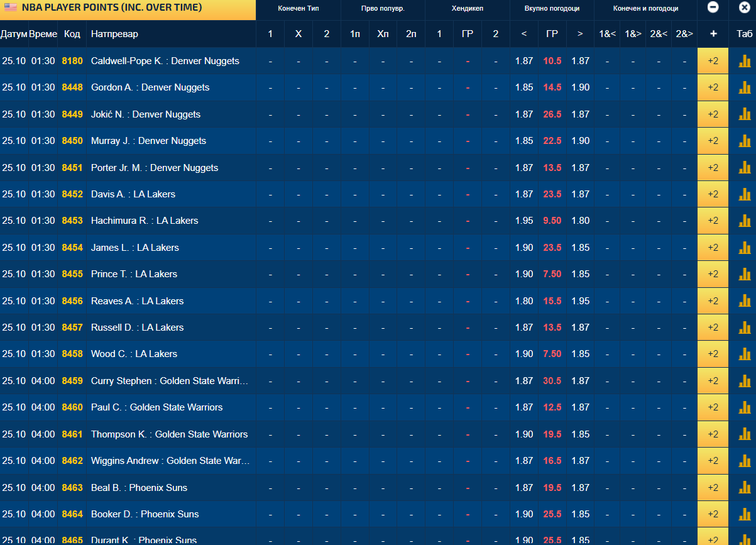The width and height of the screenshot is (756, 545).
Task: Select the Прво полувр. header tab
Action: pyautogui.click(x=383, y=9)
